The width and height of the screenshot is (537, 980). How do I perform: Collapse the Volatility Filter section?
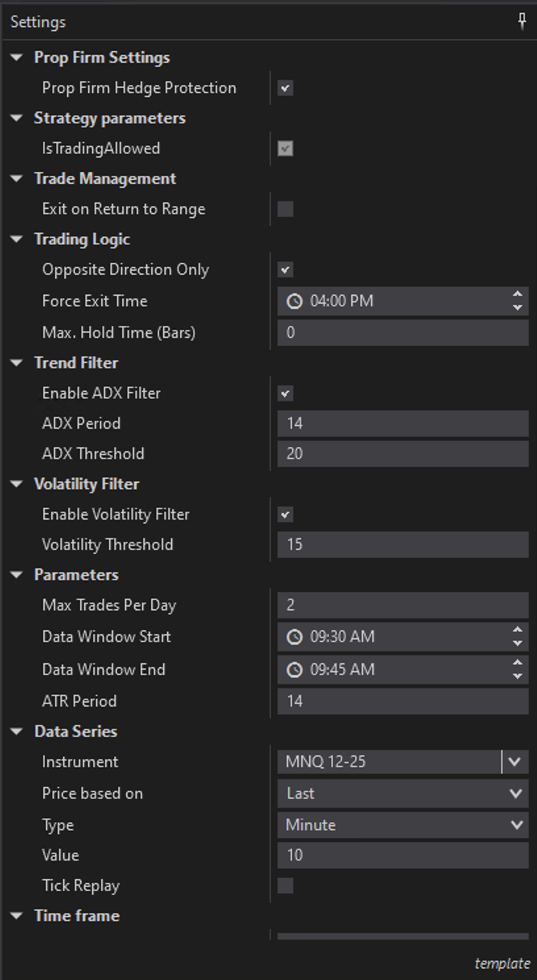(17, 484)
